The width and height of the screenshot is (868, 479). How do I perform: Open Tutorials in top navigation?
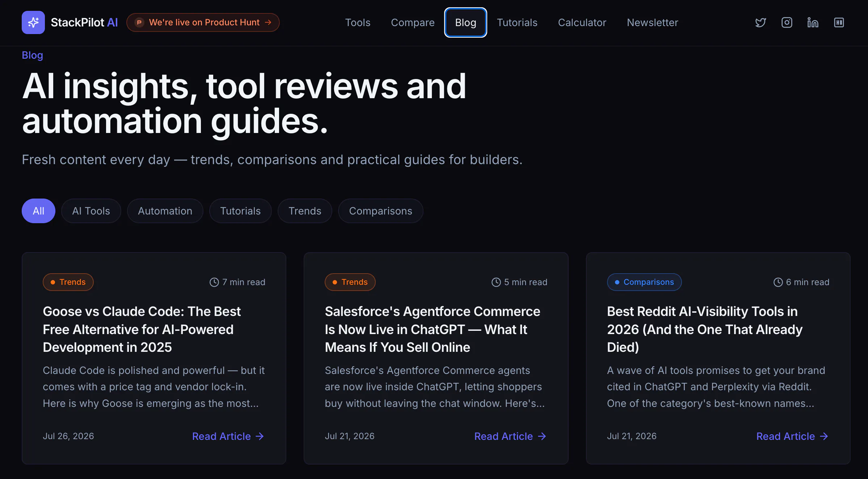pyautogui.click(x=517, y=22)
